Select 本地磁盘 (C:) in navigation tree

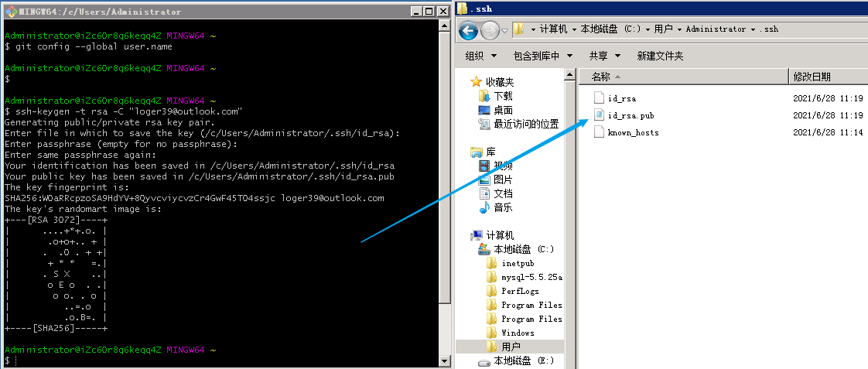(524, 250)
